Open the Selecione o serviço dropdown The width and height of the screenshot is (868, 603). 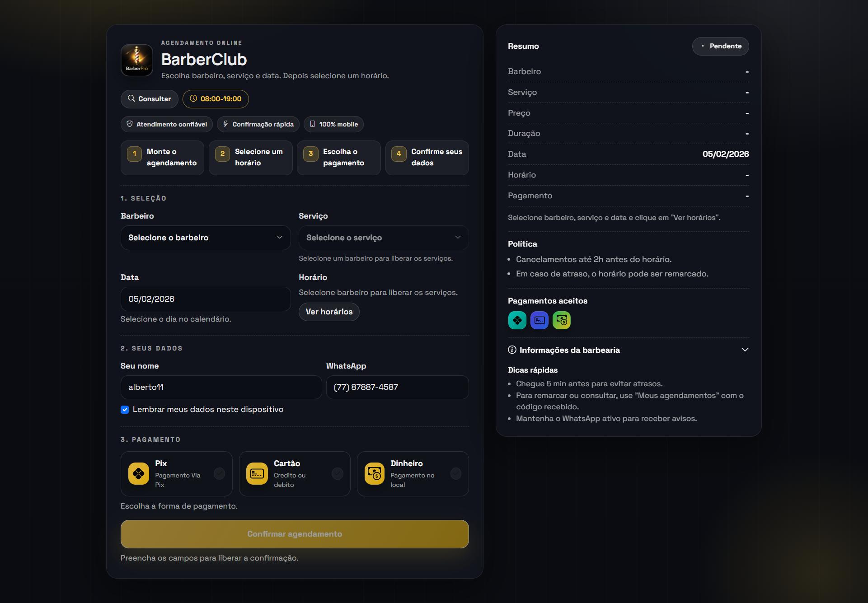coord(383,238)
